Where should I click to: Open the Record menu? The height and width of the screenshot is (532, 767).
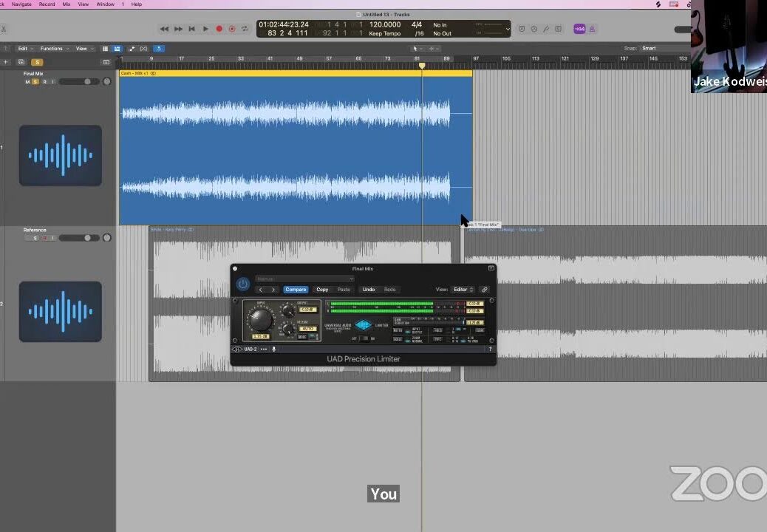coord(47,4)
